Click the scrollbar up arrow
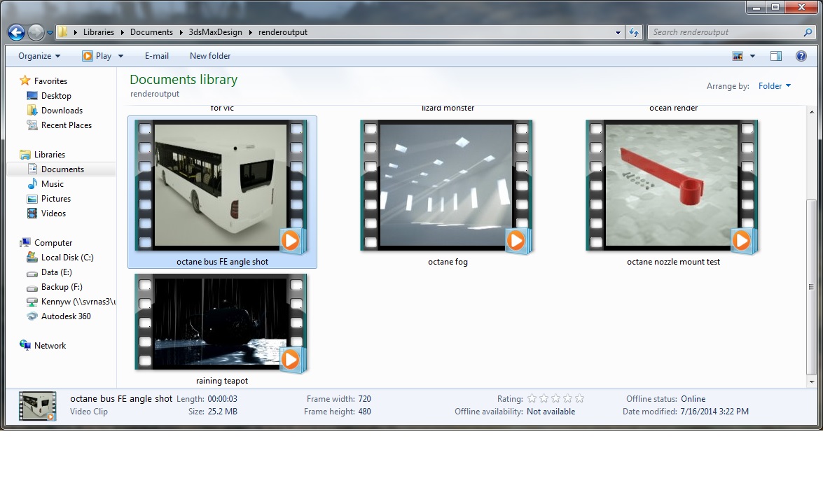The image size is (823, 504). (812, 112)
